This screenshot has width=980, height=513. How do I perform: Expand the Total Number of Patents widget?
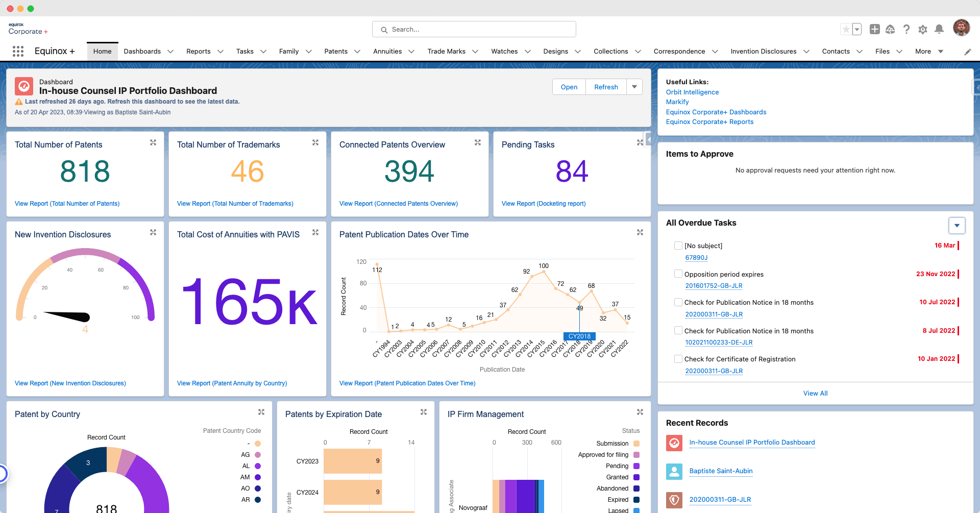click(153, 142)
